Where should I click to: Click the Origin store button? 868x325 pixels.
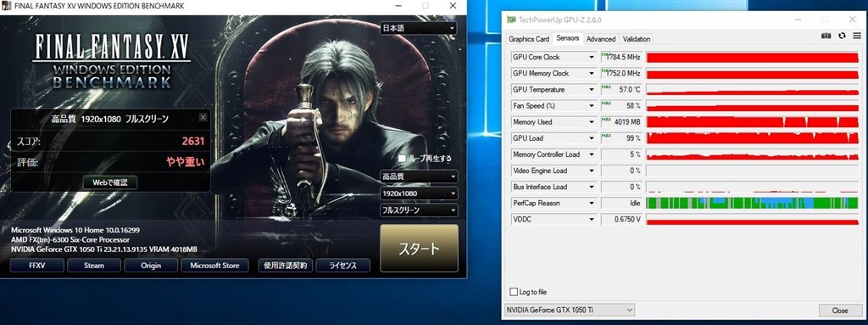pos(151,266)
